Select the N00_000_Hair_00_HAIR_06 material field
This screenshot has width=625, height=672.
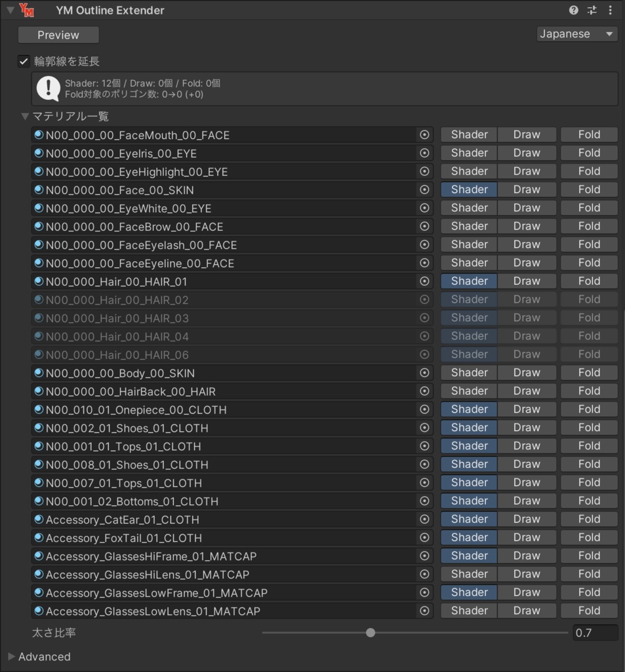pyautogui.click(x=232, y=354)
